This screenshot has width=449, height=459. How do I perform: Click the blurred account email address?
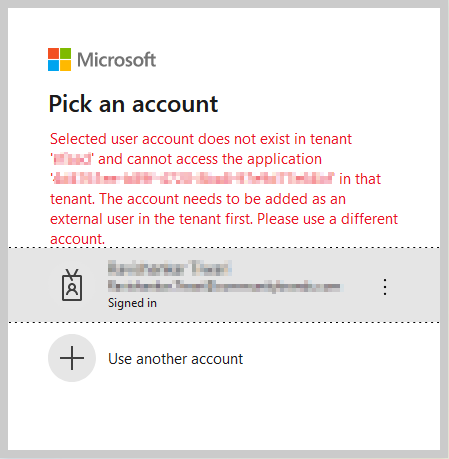tap(225, 286)
